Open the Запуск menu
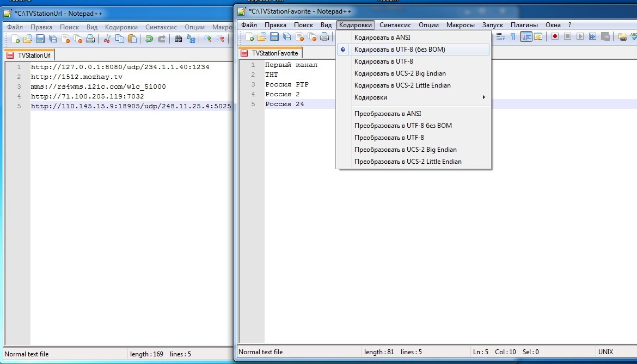 tap(493, 25)
